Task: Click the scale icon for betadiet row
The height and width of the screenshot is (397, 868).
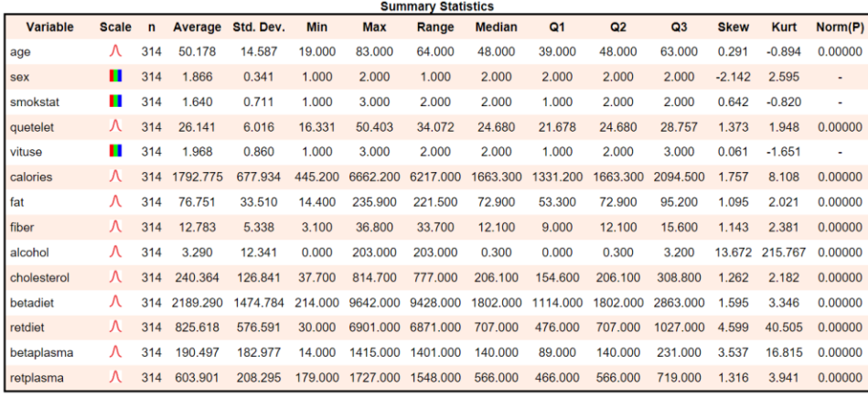Action: coord(115,301)
